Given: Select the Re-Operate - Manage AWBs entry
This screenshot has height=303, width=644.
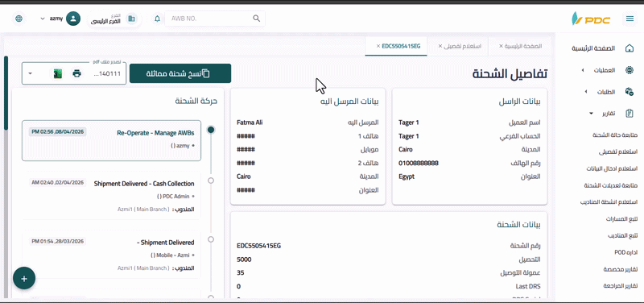Looking at the screenshot, I should tap(111, 140).
